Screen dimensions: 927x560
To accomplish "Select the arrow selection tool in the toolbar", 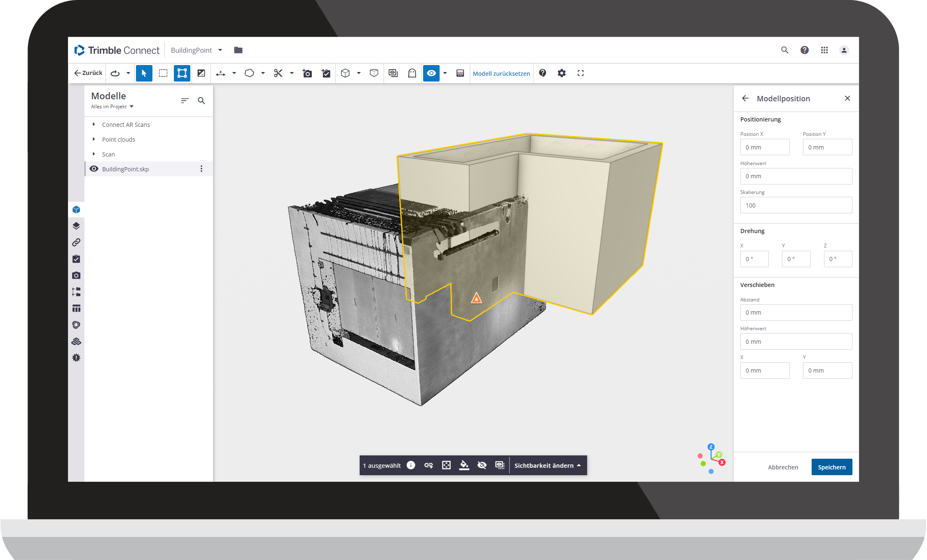I will (x=144, y=73).
